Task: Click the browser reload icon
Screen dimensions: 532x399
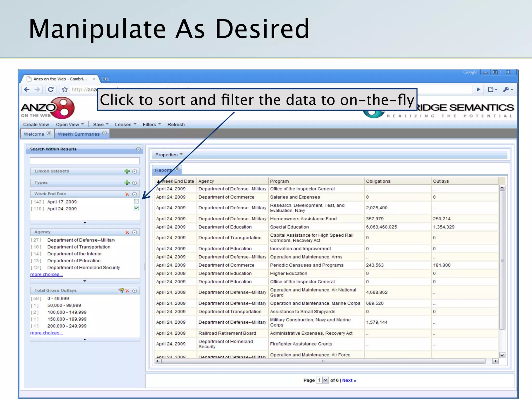Action: 51,90
